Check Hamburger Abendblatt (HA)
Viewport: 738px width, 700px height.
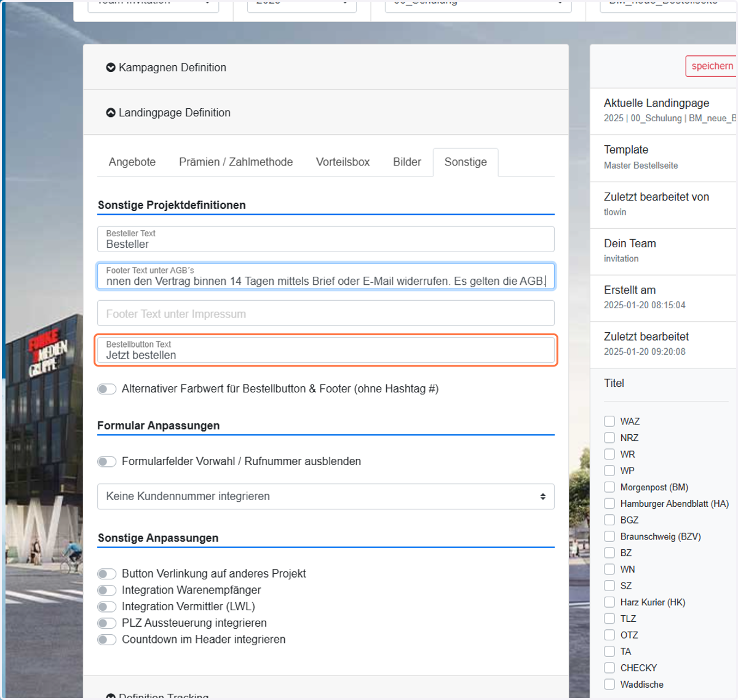click(x=609, y=504)
